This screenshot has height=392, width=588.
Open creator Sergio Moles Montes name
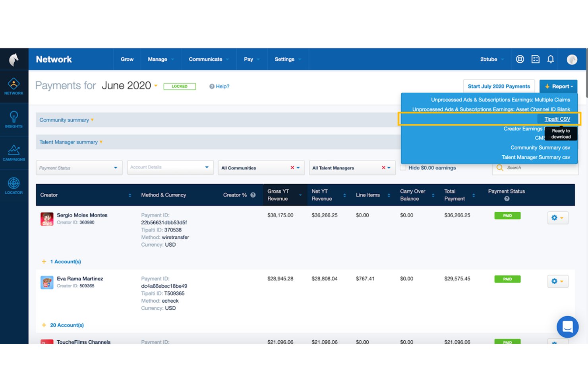click(82, 215)
